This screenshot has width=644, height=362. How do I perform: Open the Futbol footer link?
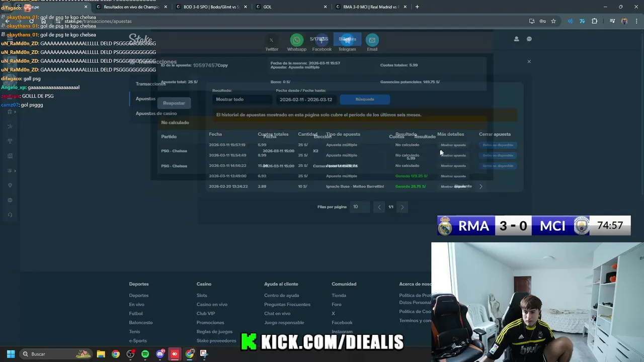(x=136, y=313)
